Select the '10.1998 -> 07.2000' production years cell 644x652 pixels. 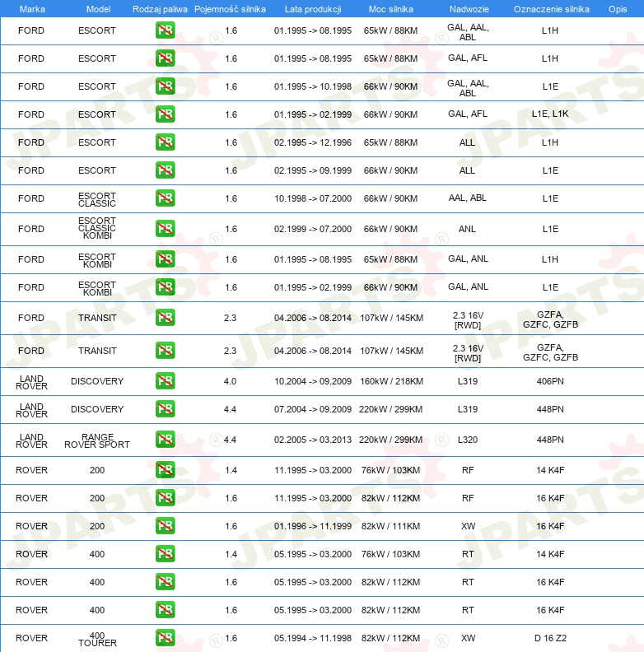point(313,198)
